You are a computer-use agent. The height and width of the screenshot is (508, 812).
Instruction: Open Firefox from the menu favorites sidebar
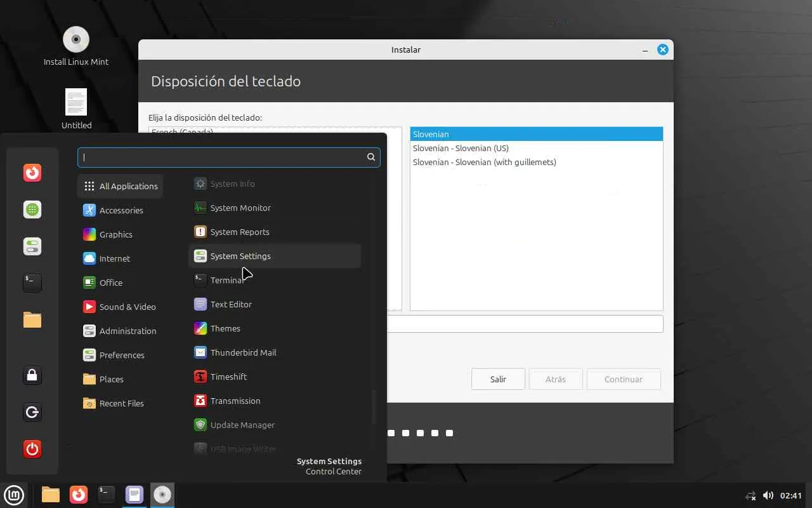(32, 173)
